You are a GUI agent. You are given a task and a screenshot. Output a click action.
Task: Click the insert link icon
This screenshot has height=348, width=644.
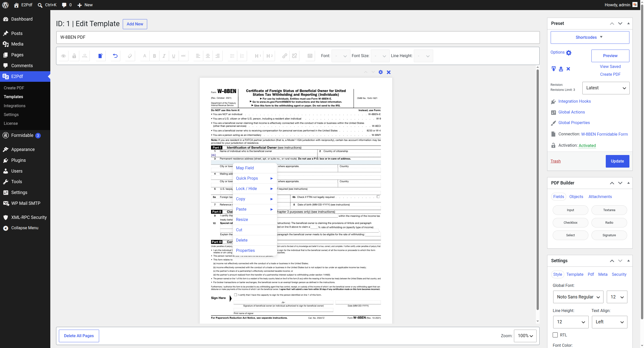(285, 56)
